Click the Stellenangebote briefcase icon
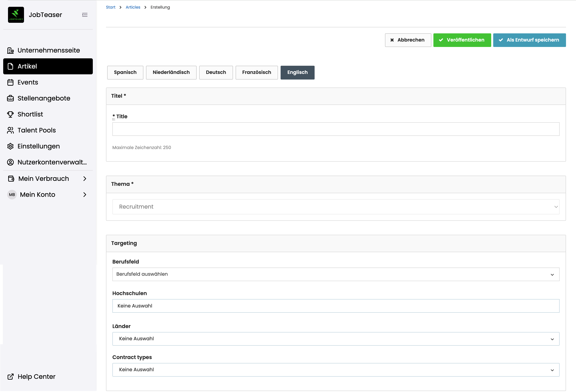576x392 pixels. (10, 98)
